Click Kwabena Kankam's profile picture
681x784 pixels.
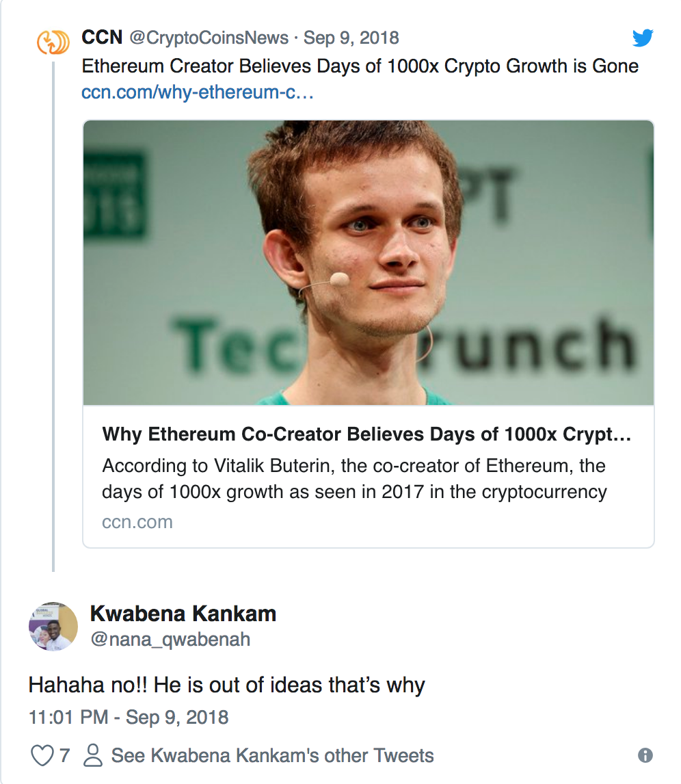pos(53,626)
